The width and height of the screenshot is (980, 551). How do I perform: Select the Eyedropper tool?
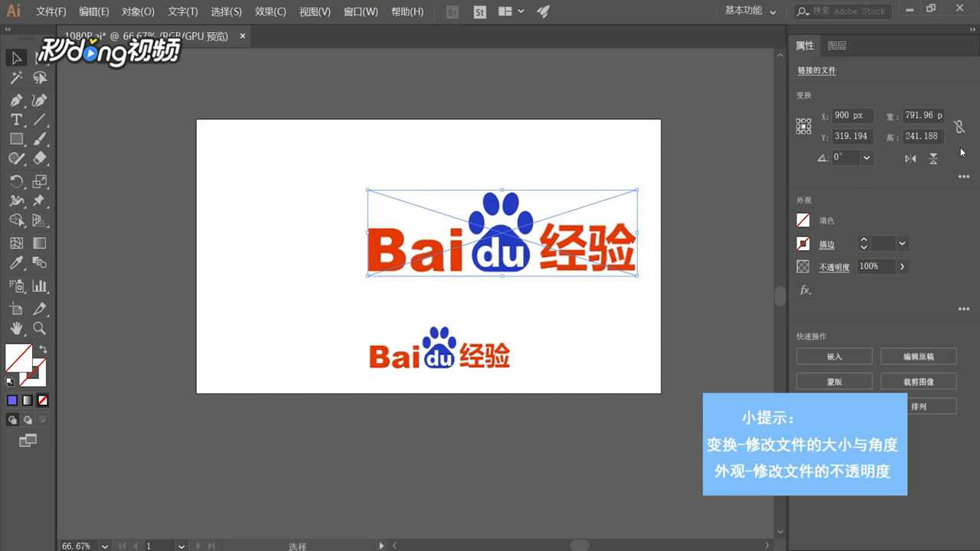point(16,263)
